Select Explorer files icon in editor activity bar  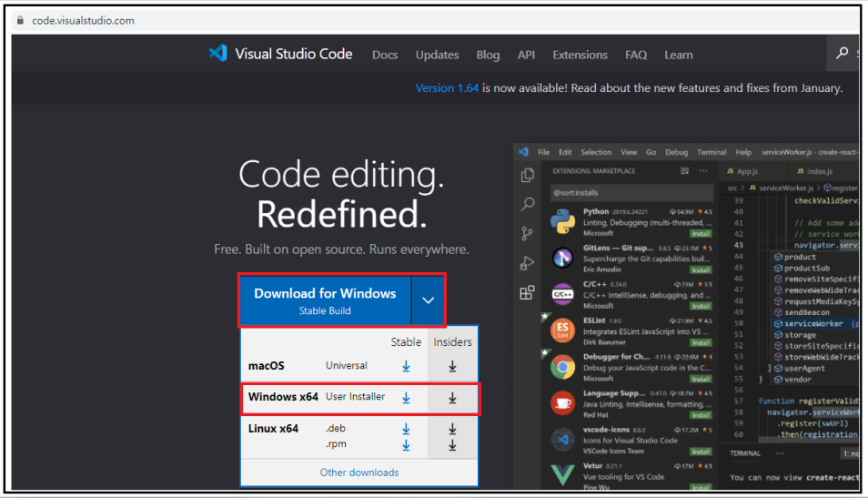tap(528, 175)
